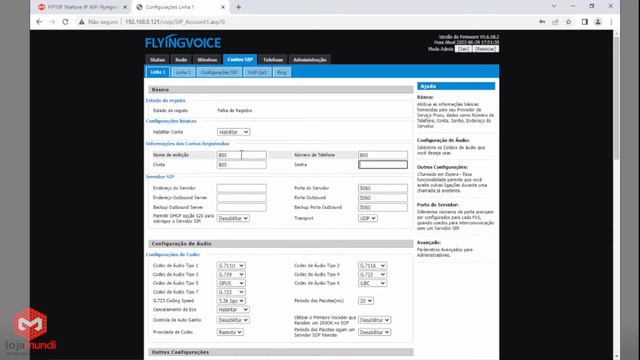640x360 pixels.
Task: Open Codec de Áudio Tipo 5 dropdown
Action: click(231, 283)
